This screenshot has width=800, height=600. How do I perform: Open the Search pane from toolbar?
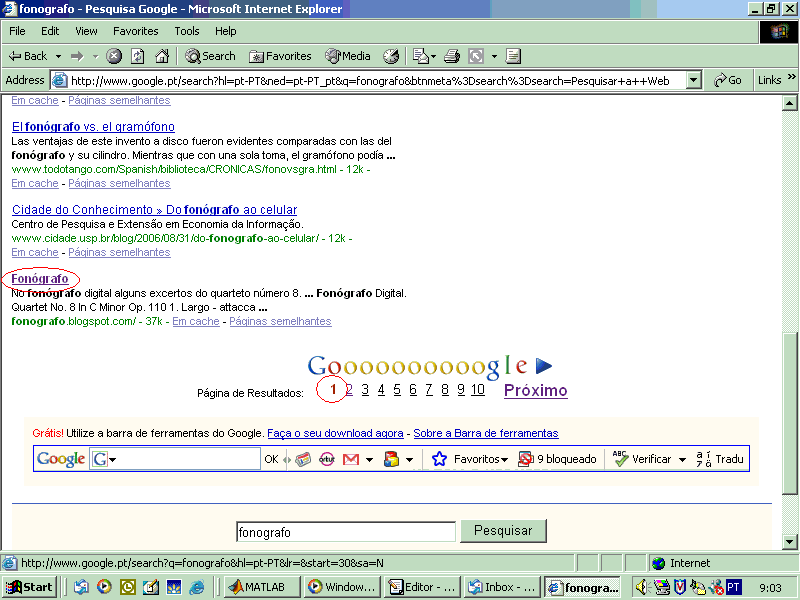click(x=210, y=56)
